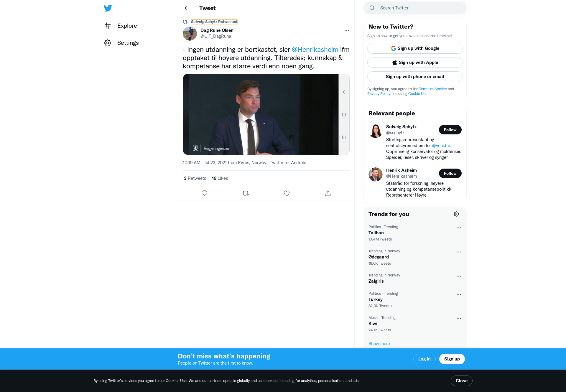The width and height of the screenshot is (566, 392).
Task: Open more options on Dag Rune Olsen's tweet
Action: point(347,30)
